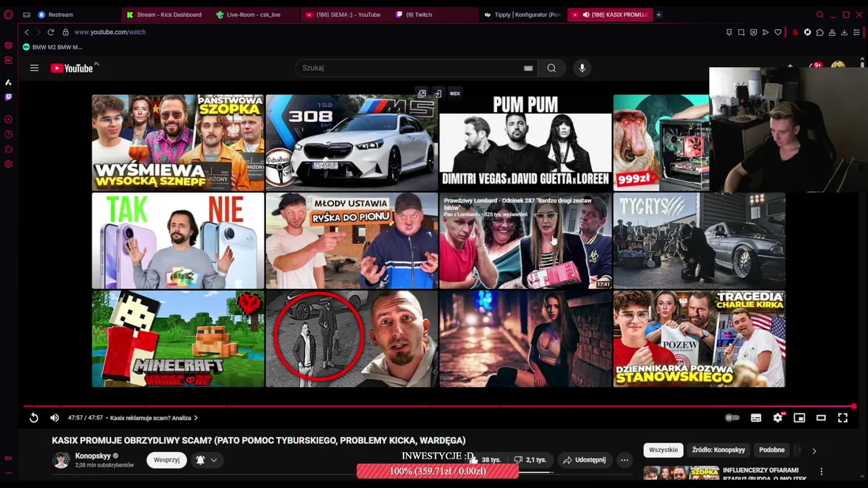
Task: Dislike the video showing 2,1 tys.
Action: [x=530, y=460]
